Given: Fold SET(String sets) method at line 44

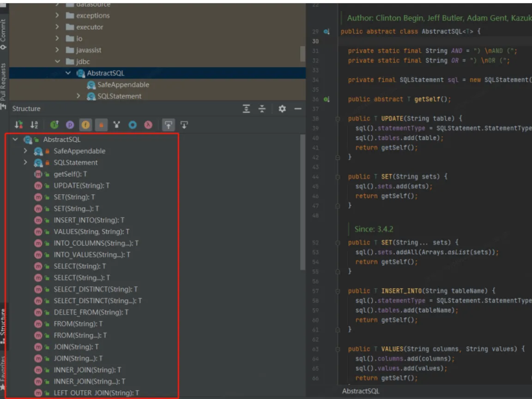Looking at the screenshot, I should pos(338,177).
